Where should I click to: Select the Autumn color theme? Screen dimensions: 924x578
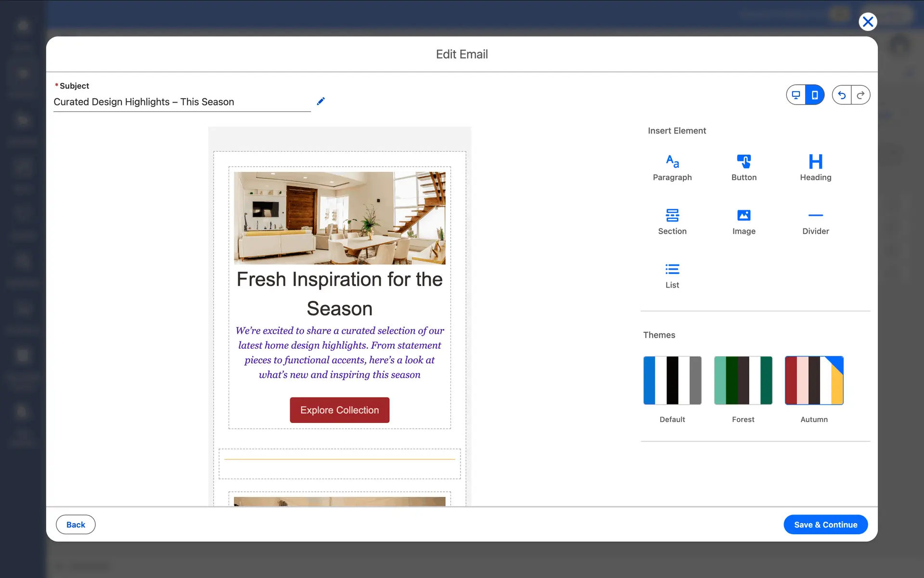pos(814,381)
